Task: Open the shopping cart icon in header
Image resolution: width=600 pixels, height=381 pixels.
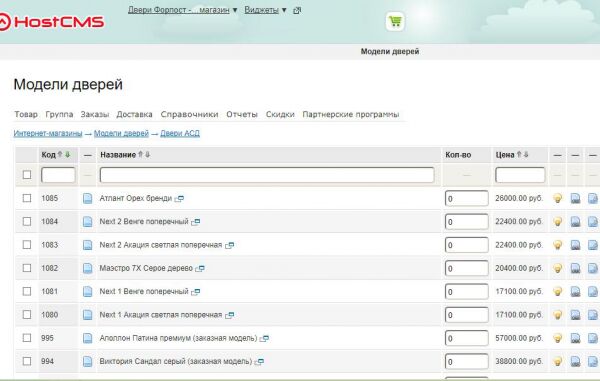Action: click(395, 21)
